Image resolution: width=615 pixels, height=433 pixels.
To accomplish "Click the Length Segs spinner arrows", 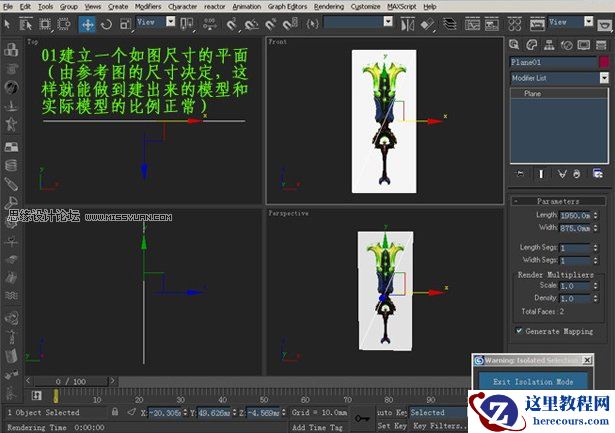I will [x=595, y=248].
